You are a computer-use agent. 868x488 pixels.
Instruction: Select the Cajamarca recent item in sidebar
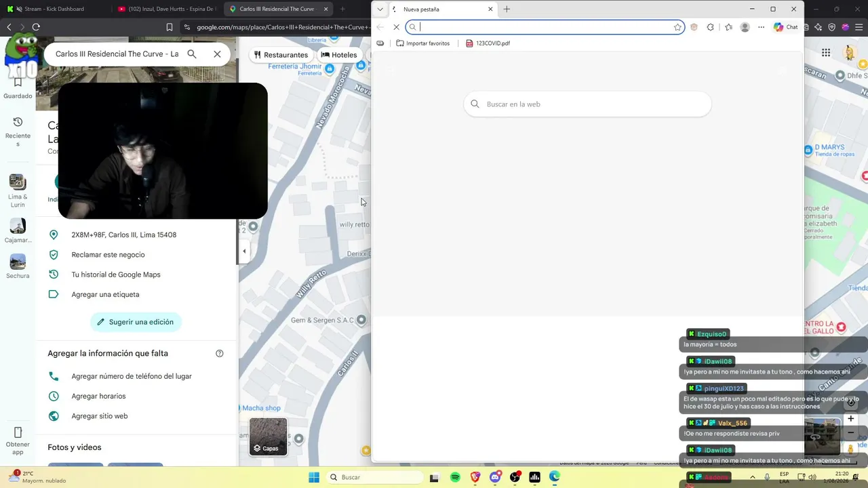tap(18, 231)
